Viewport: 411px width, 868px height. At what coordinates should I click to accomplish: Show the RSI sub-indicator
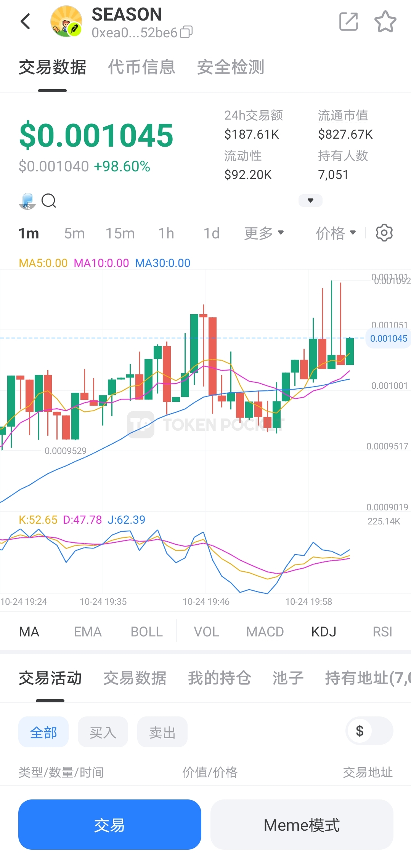point(382,632)
